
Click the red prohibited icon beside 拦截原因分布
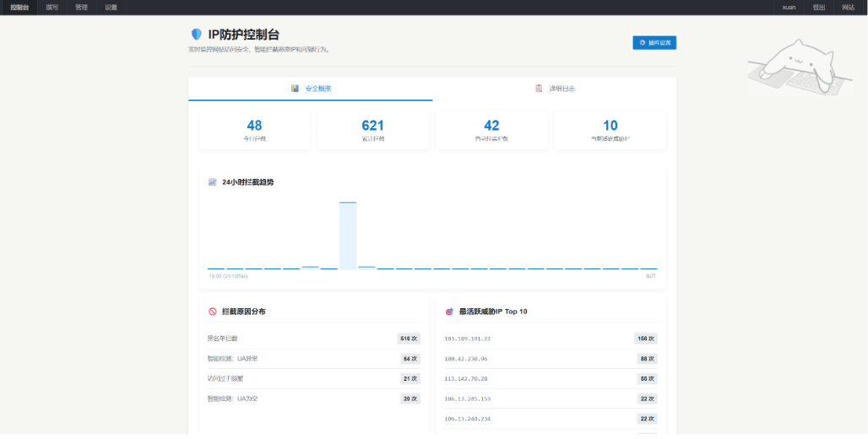[213, 312]
